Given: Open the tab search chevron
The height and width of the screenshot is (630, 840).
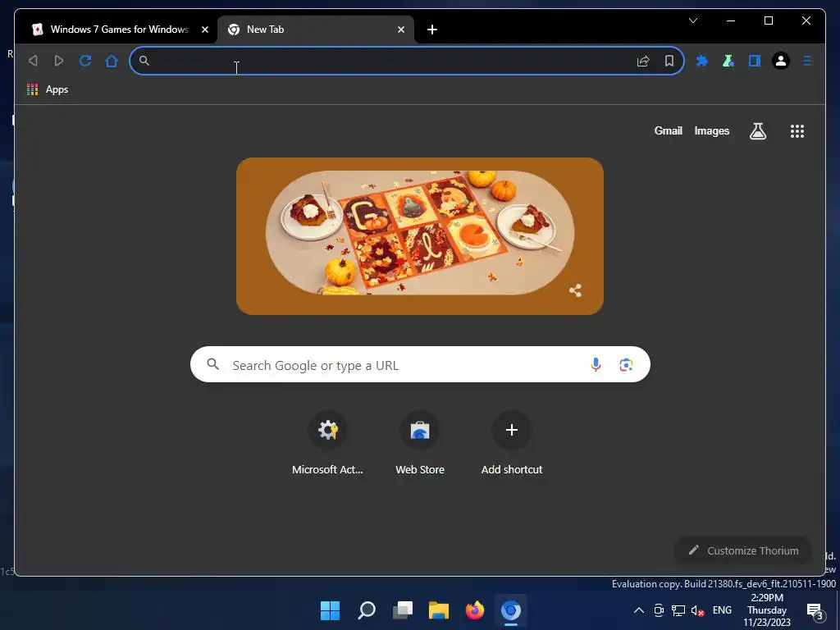Looking at the screenshot, I should (x=692, y=21).
